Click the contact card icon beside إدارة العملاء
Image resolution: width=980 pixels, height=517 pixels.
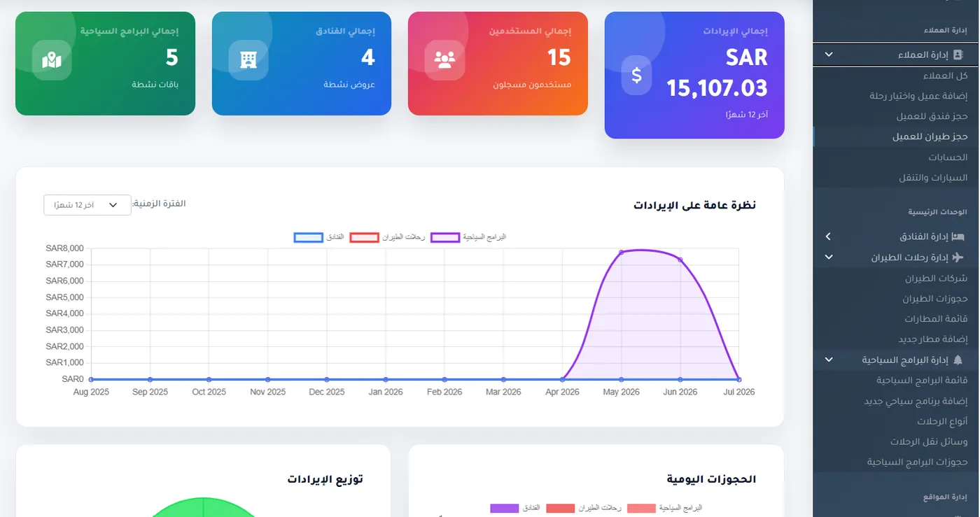(x=958, y=55)
